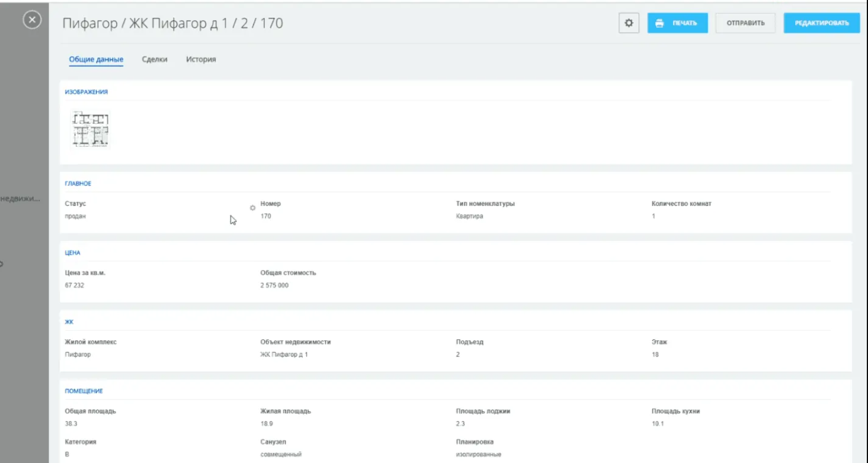The image size is (868, 463).
Task: Click the small gear icon beside Статус field
Action: click(x=252, y=208)
